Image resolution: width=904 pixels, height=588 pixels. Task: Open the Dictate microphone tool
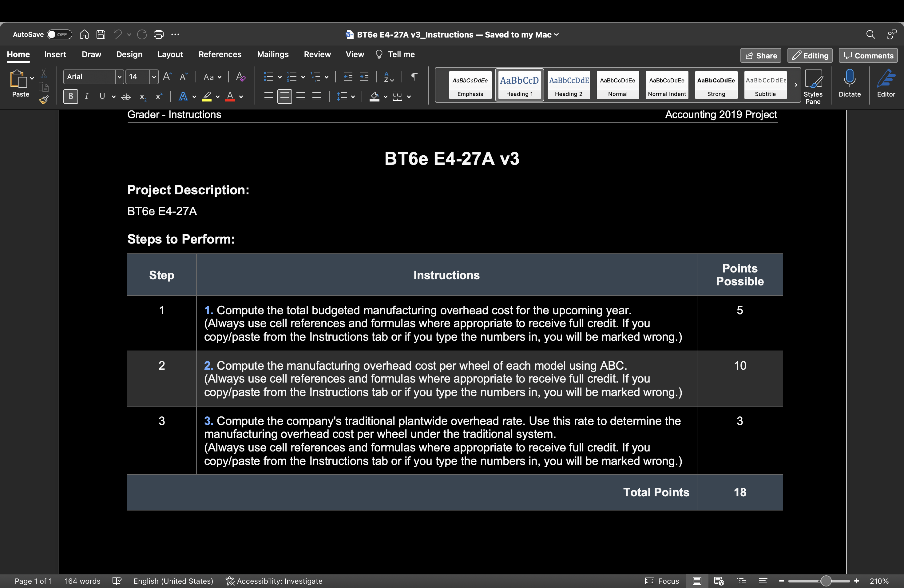pos(849,83)
